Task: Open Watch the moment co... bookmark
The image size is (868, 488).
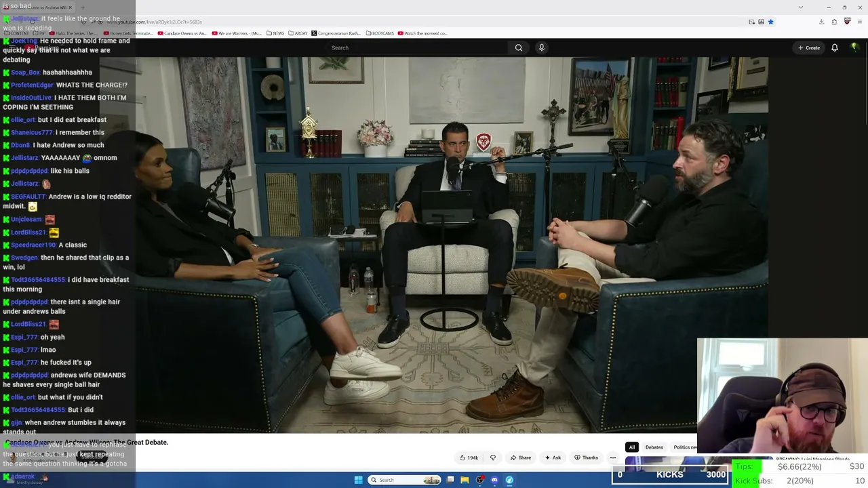Action: coord(422,33)
